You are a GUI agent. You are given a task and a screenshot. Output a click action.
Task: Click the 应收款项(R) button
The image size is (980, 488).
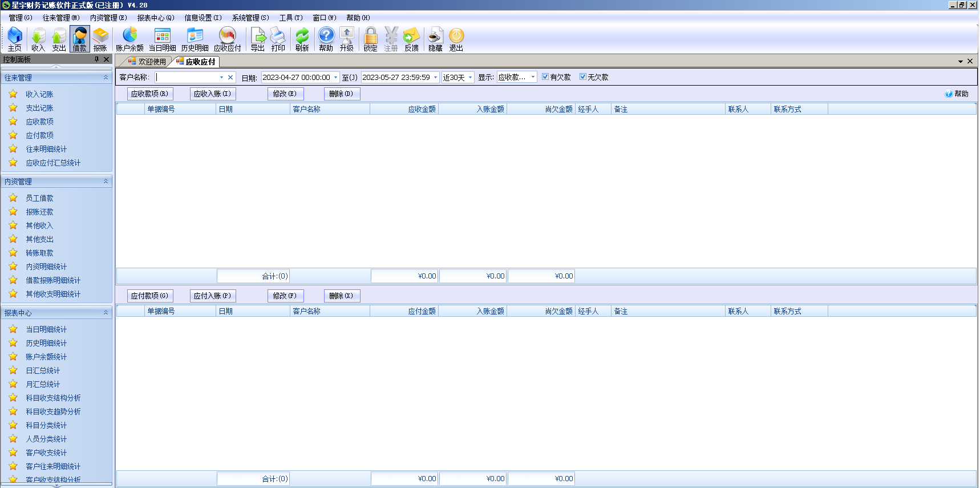[150, 94]
